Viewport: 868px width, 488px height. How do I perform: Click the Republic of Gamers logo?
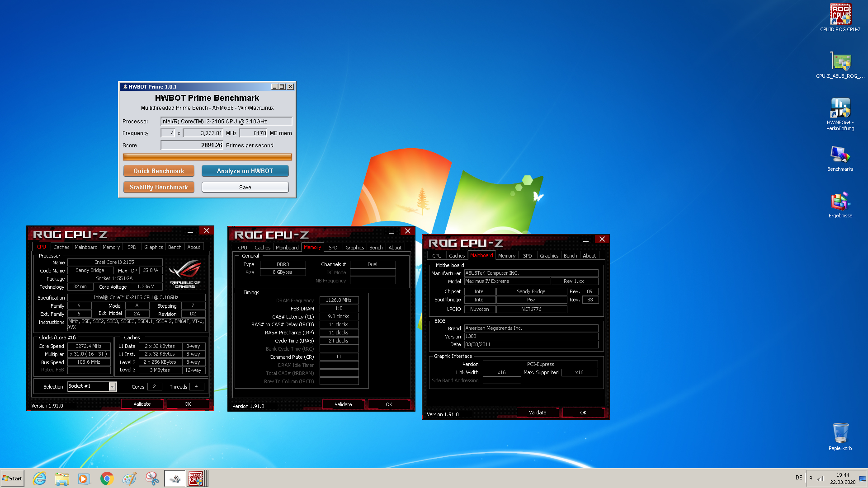(185, 273)
